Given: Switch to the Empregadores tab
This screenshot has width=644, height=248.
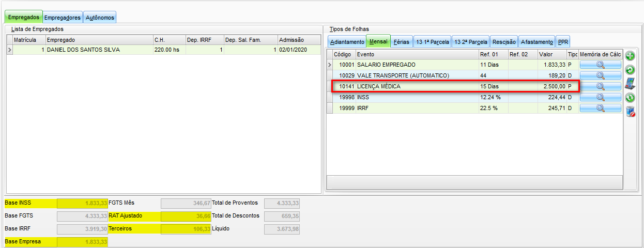Looking at the screenshot, I should 62,18.
